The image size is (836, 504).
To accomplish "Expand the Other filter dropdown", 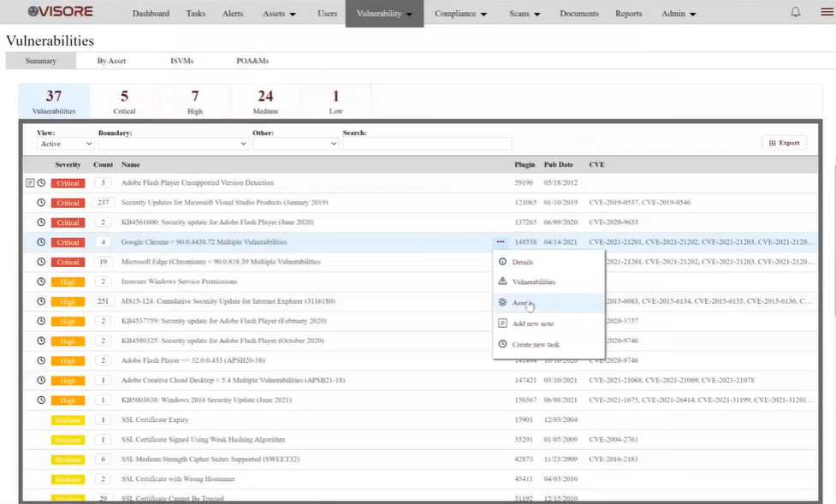I will [295, 144].
